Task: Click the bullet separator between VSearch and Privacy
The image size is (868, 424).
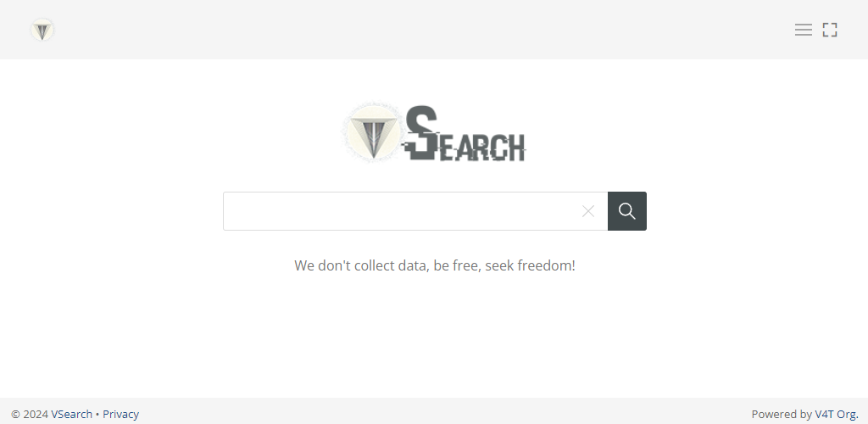Action: click(97, 414)
